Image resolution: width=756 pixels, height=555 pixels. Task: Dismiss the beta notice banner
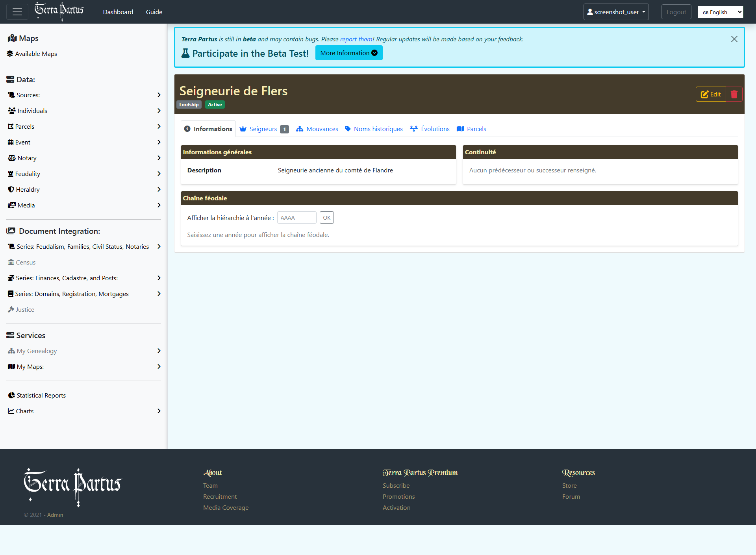[734, 39]
